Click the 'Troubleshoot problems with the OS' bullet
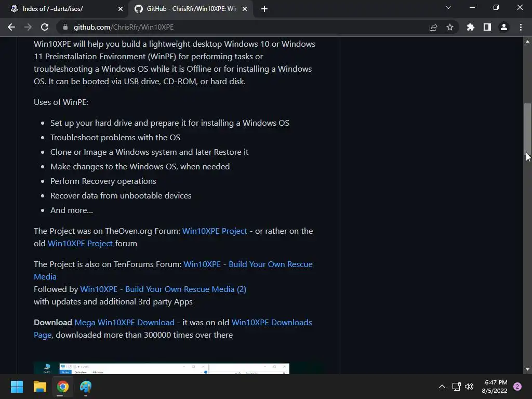The width and height of the screenshot is (532, 399). click(x=115, y=137)
